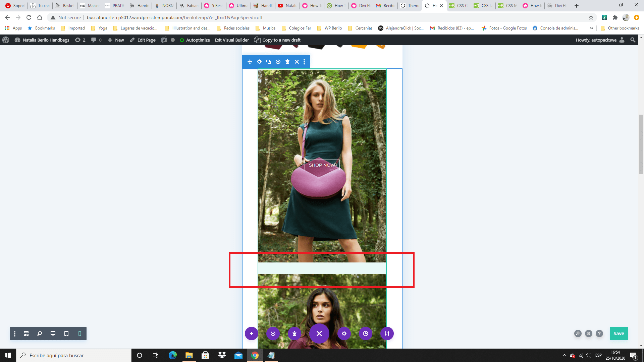Open Fotos - Google Fotos bookmark
The height and width of the screenshot is (362, 644).
point(504,28)
